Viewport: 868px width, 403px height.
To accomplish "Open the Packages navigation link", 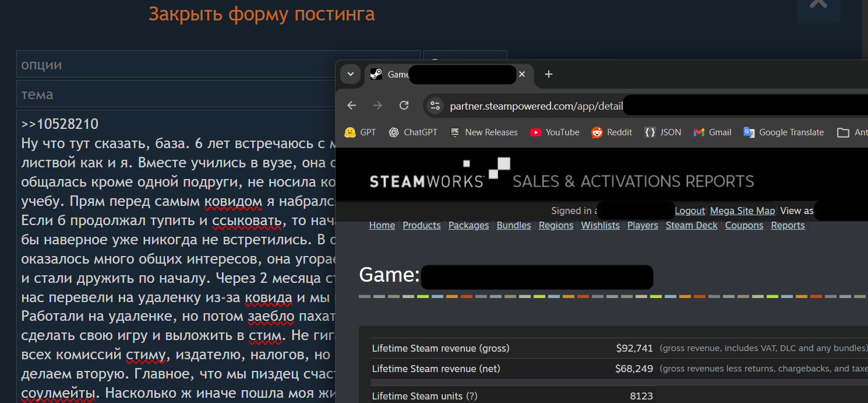I will (468, 225).
